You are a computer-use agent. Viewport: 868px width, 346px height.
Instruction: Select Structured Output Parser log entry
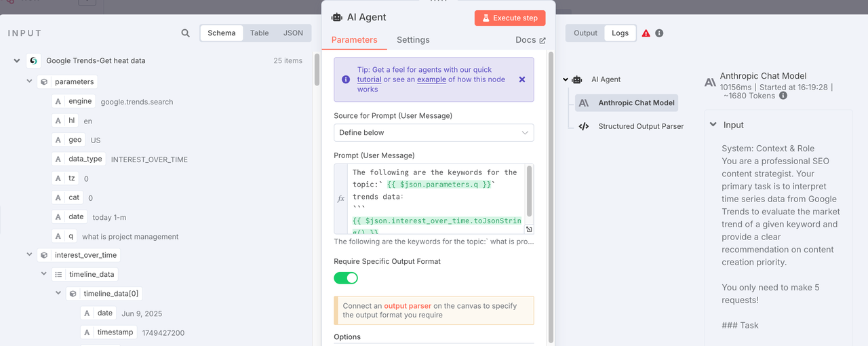click(x=631, y=126)
